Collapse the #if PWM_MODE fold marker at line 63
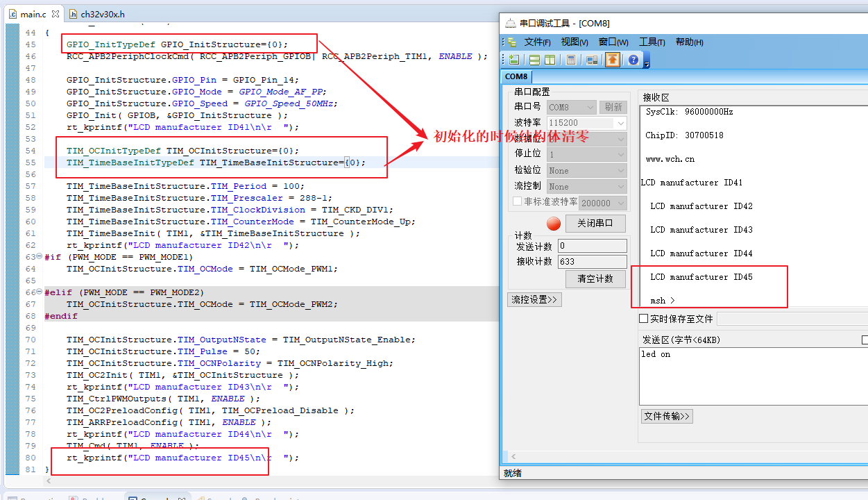The image size is (868, 500). (40, 257)
